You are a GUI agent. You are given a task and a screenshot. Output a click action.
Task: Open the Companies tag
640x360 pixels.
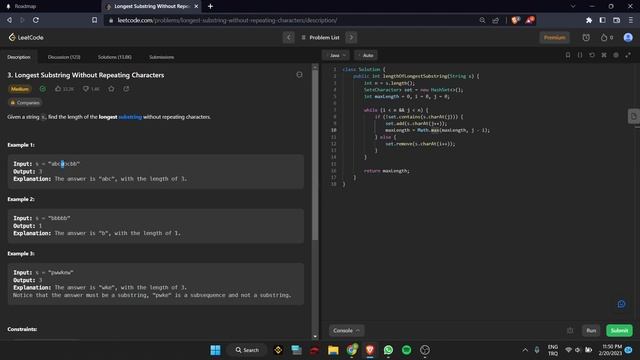25,102
